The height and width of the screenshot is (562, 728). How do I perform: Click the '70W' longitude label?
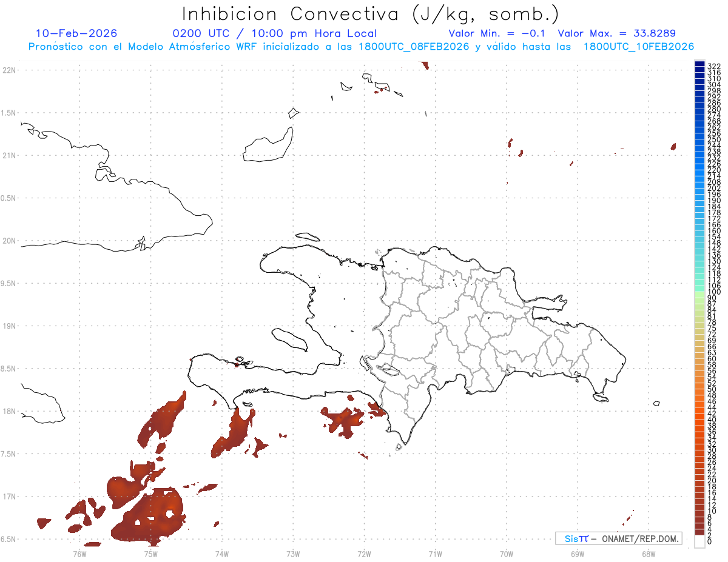(506, 553)
